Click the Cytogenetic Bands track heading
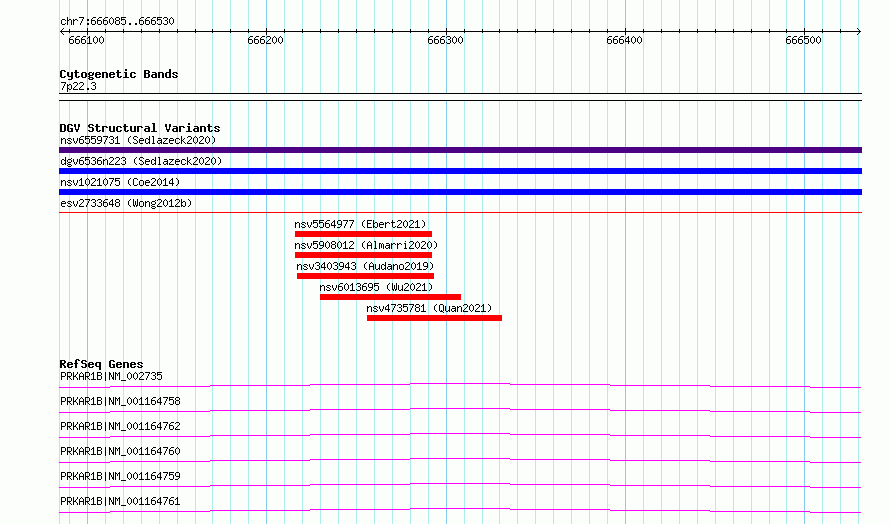Image resolution: width=890 pixels, height=524 pixels. pos(119,74)
